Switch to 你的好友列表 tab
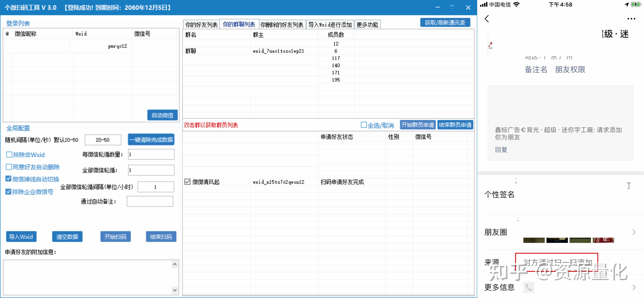This screenshot has height=298, width=644. [201, 25]
